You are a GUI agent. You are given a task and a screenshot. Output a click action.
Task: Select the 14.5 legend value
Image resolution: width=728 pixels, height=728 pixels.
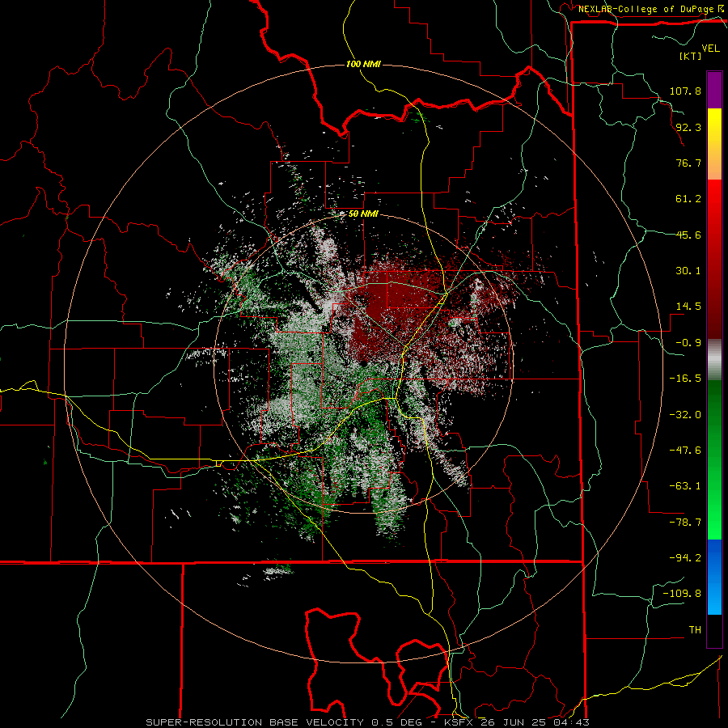pos(688,307)
